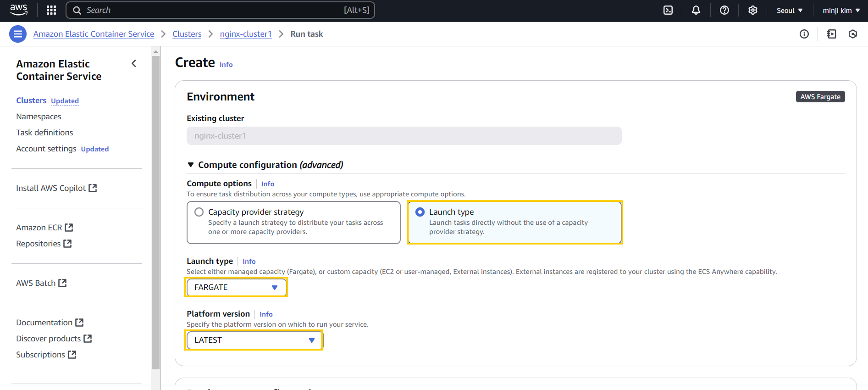Open the minji kim account menu
This screenshot has width=868, height=390.
click(x=841, y=10)
